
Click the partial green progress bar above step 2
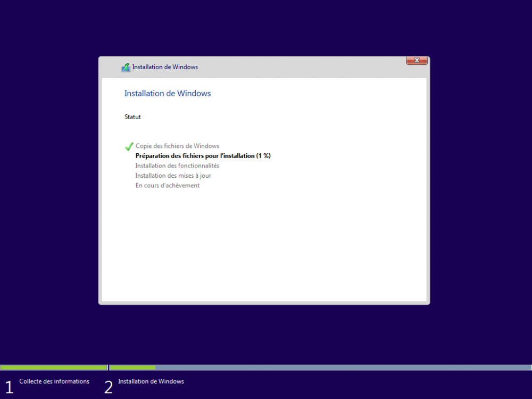tap(132, 367)
